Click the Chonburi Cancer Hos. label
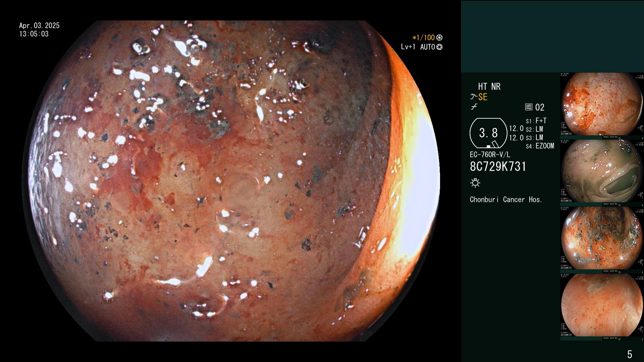 pyautogui.click(x=506, y=199)
